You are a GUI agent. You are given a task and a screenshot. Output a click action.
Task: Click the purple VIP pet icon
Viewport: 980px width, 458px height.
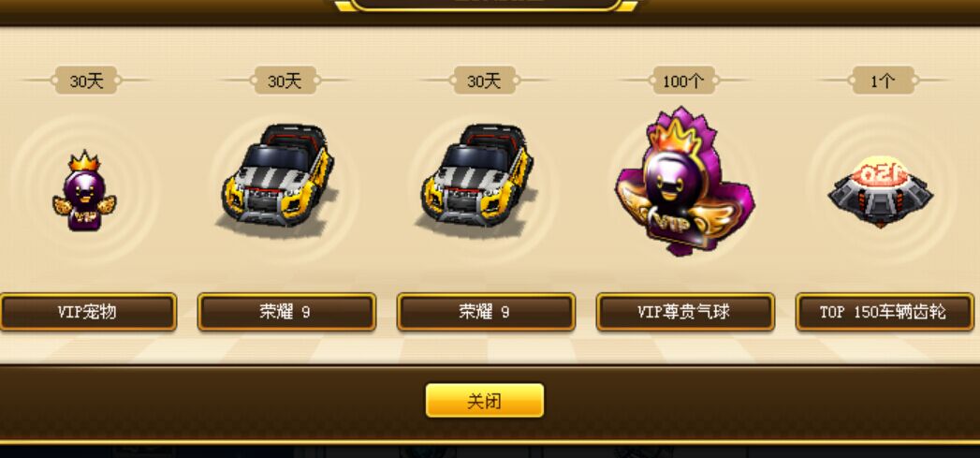[84, 191]
